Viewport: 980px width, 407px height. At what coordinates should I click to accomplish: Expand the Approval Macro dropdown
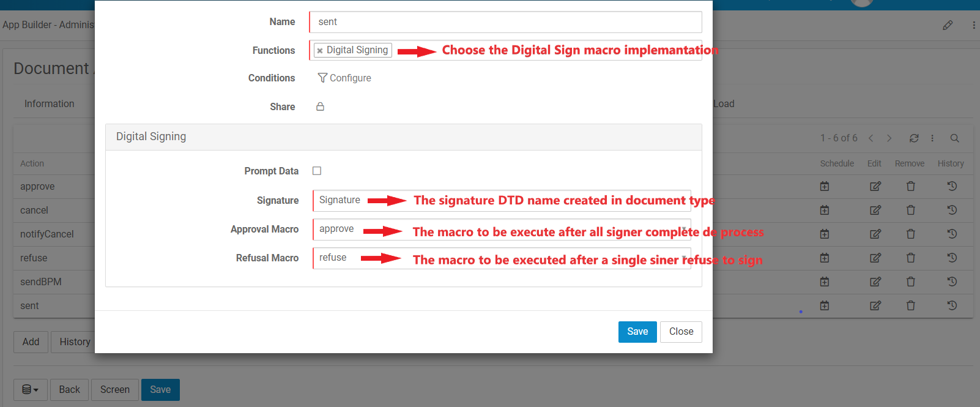click(502, 229)
